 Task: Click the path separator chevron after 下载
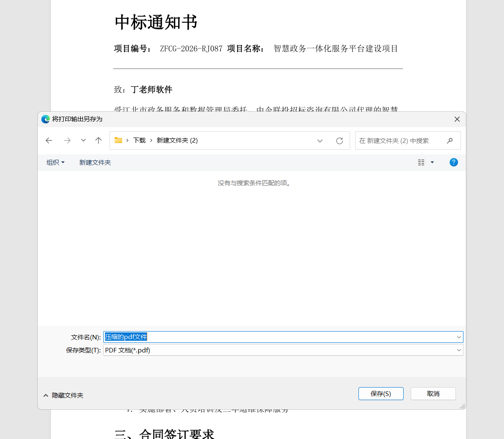pos(151,140)
